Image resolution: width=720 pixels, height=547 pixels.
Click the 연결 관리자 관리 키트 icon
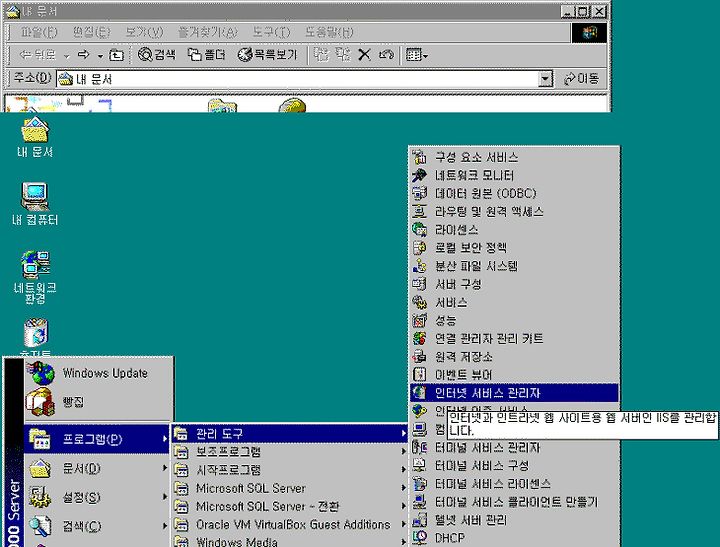coord(419,338)
